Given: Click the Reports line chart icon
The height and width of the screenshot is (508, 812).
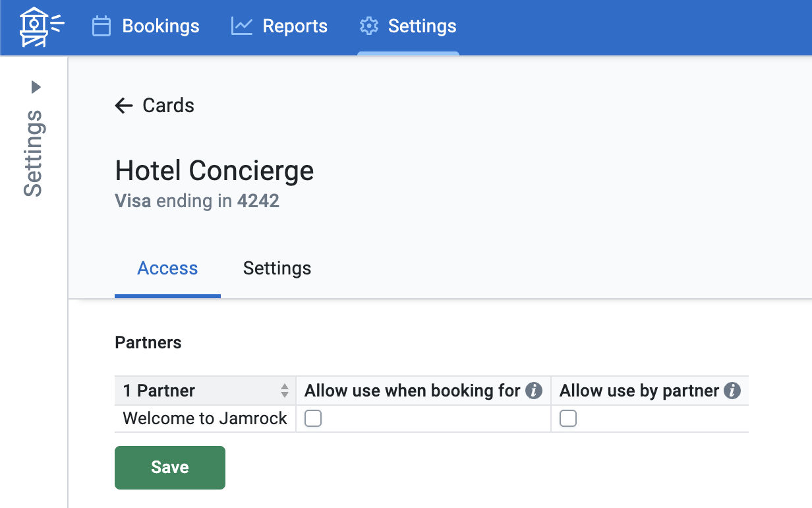Looking at the screenshot, I should (x=242, y=26).
